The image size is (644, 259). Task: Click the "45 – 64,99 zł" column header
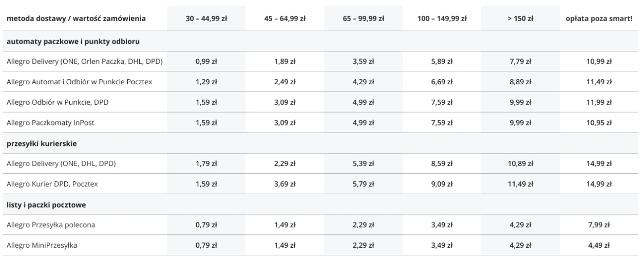pyautogui.click(x=285, y=19)
